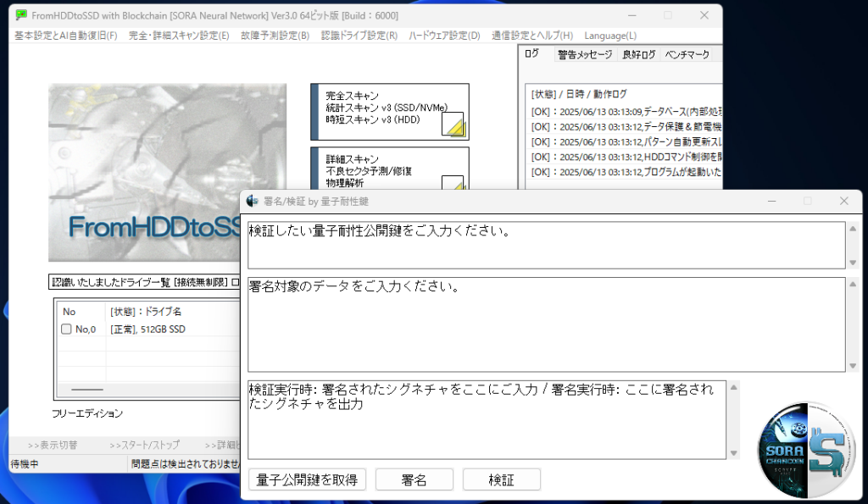Click the 待機中 status bar text
The width and height of the screenshot is (868, 504).
click(x=25, y=464)
